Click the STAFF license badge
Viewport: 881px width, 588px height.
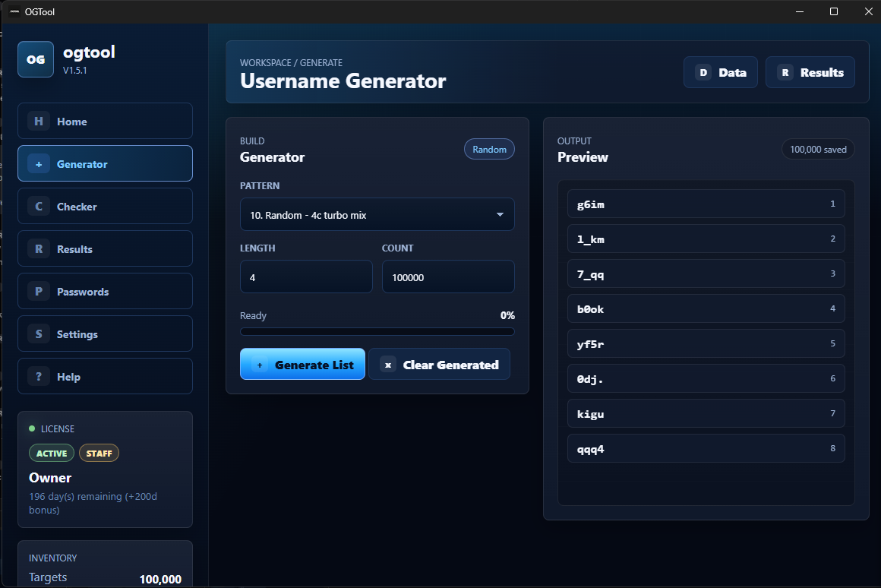tap(99, 453)
